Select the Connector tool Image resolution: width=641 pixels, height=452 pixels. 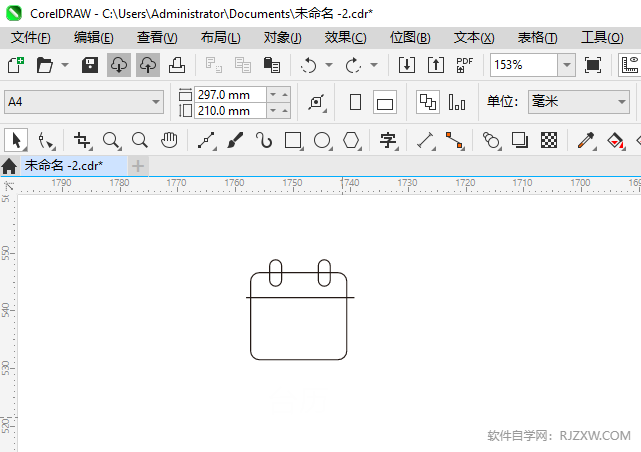[x=455, y=141]
